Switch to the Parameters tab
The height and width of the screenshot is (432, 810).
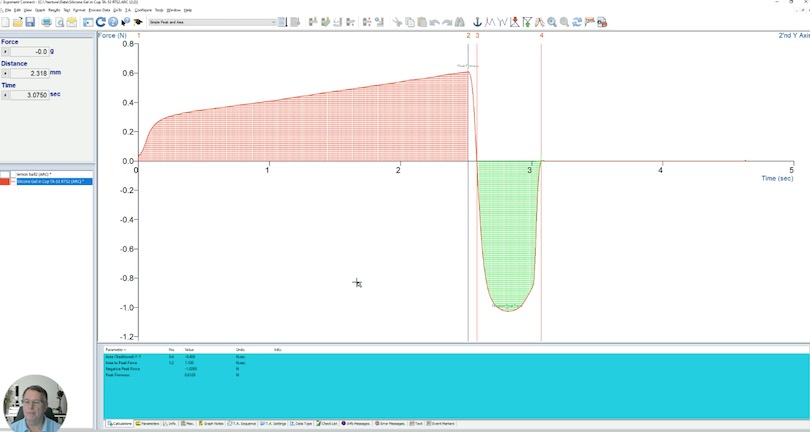pyautogui.click(x=148, y=423)
